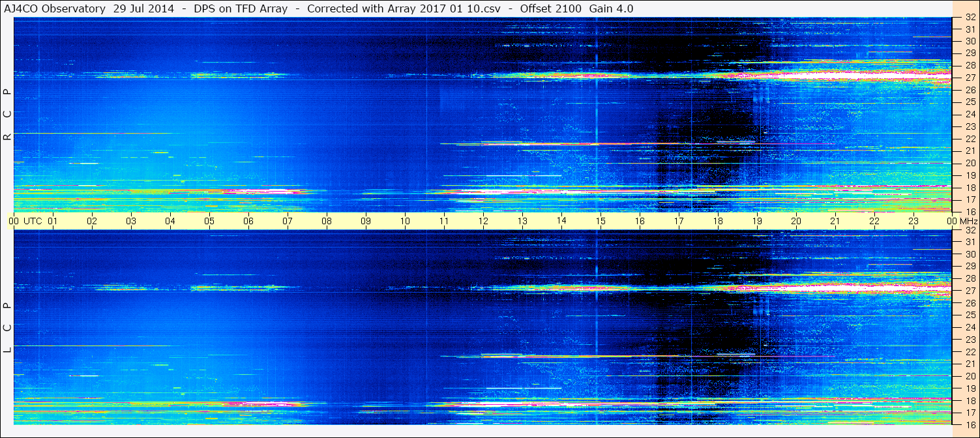The height and width of the screenshot is (438, 980).
Task: Click the "Offset 2100" header value
Action: click(x=551, y=8)
